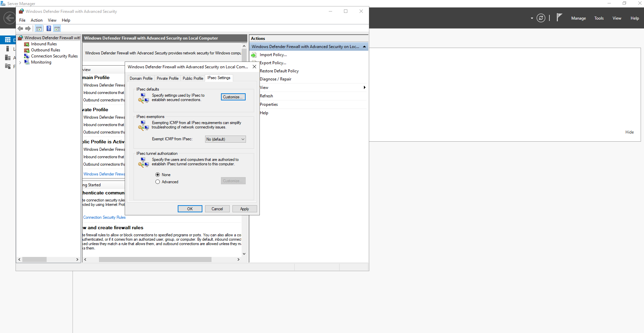Viewport: 644px width, 333px height.
Task: Click the Server Manager Dashboard sidebar icon
Action: pos(8,40)
